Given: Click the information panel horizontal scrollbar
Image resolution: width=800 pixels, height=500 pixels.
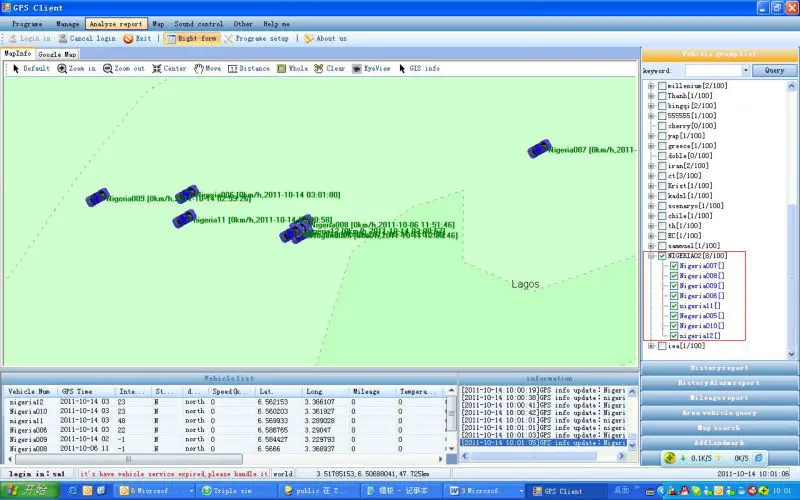Looking at the screenshot, I should (x=545, y=456).
